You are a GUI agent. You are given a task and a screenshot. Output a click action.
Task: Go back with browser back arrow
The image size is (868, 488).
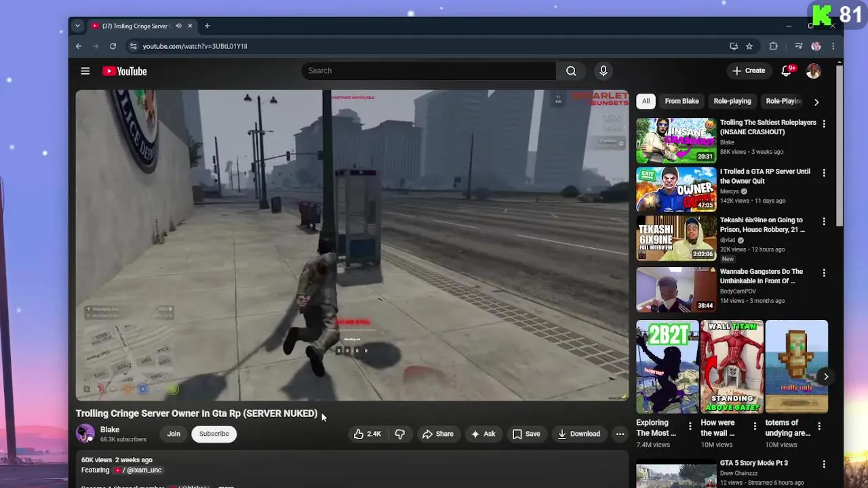pos(79,46)
